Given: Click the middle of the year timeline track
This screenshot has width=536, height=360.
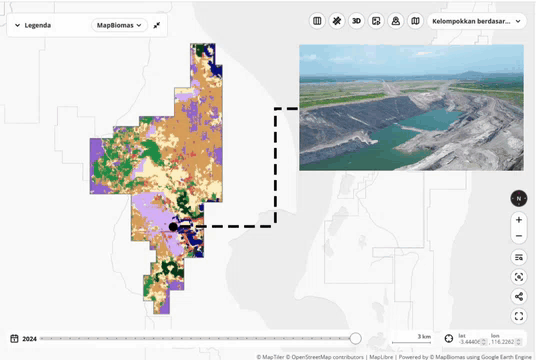Looking at the screenshot, I should tap(198, 338).
